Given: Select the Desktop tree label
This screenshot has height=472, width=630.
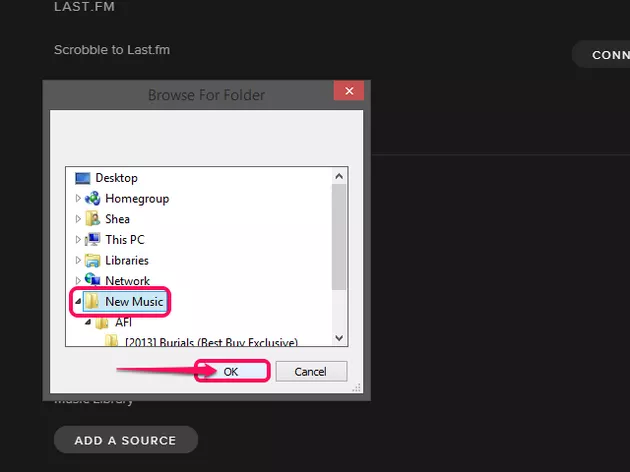Looking at the screenshot, I should pyautogui.click(x=117, y=178).
